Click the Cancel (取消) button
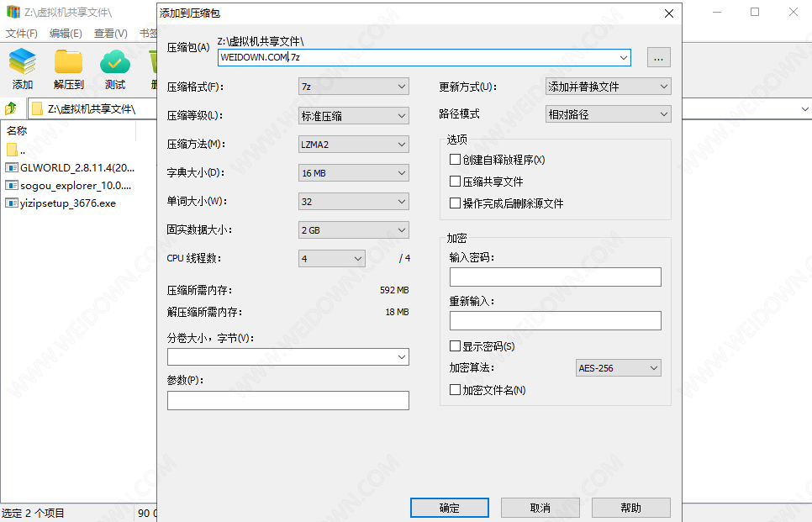The width and height of the screenshot is (812, 522). point(540,508)
